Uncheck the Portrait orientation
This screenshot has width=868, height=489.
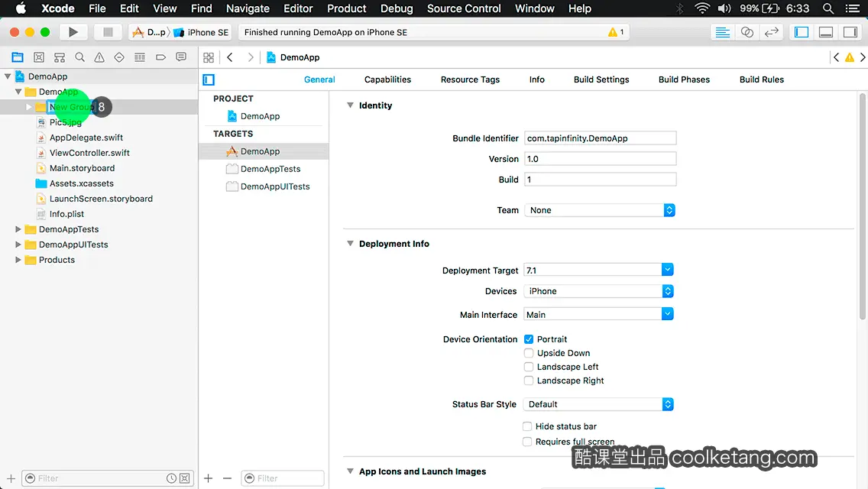tap(529, 339)
